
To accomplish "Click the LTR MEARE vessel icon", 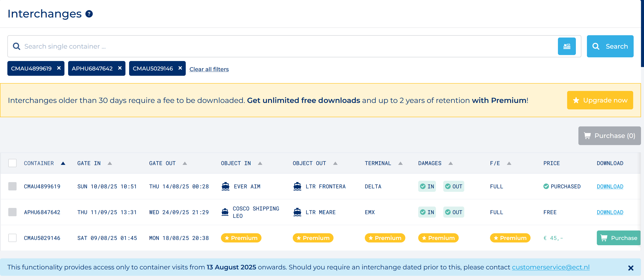I will coord(297,212).
